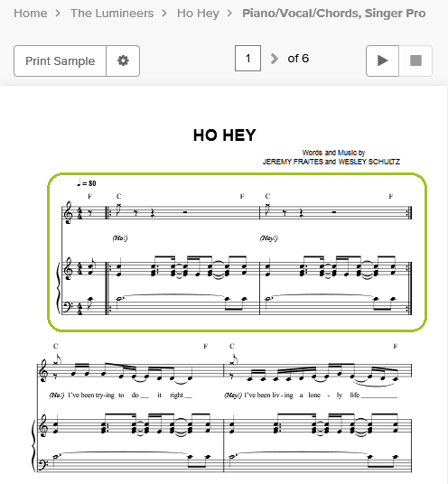Click the composer credit Jeremy Fraites text
This screenshot has height=484, width=448.
293,162
